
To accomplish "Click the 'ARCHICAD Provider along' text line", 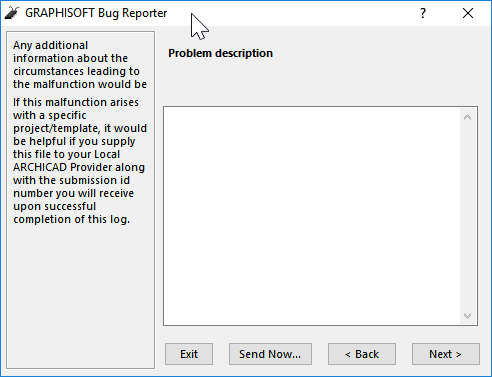I will (79, 167).
